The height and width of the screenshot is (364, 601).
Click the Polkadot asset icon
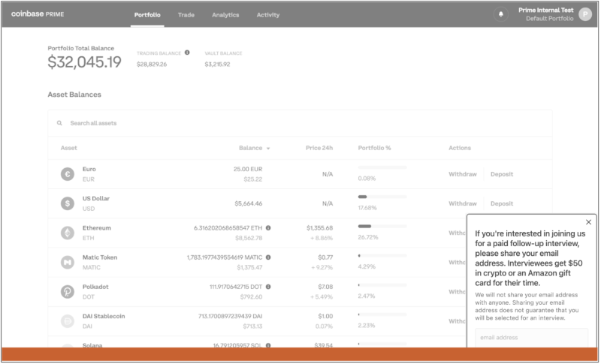(x=68, y=291)
